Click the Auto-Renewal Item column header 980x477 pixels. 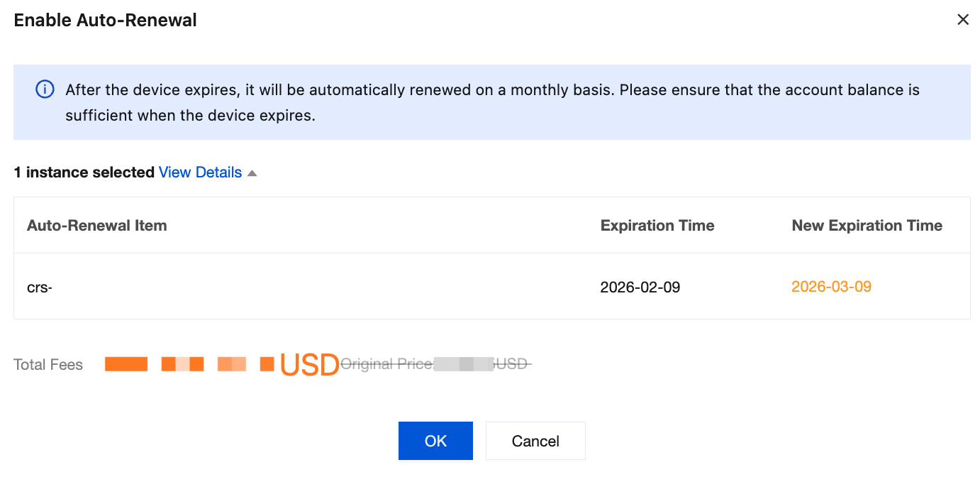(x=97, y=226)
